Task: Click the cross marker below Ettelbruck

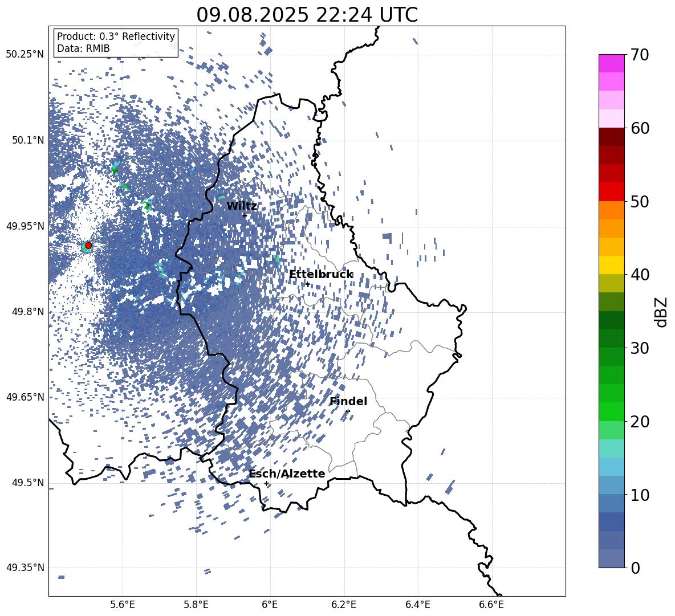Action: point(307,284)
